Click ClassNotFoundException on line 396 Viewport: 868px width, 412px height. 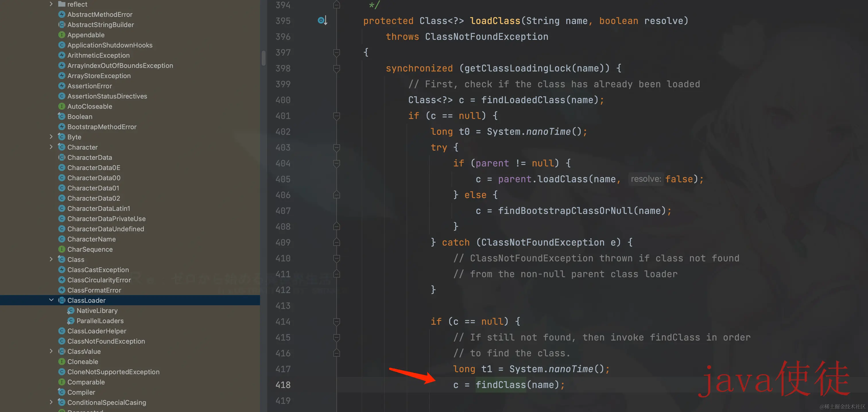point(487,37)
